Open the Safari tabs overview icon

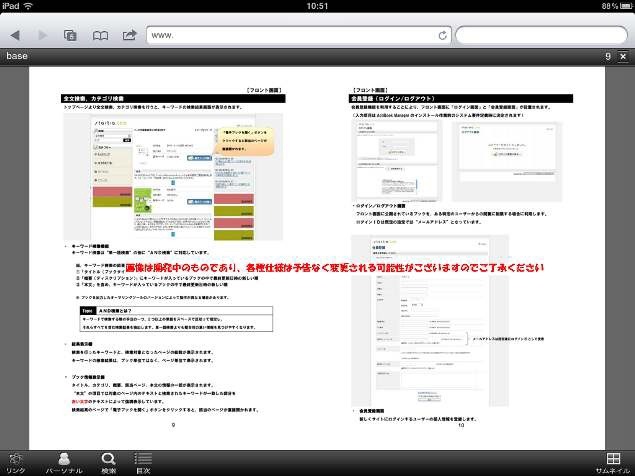point(70,35)
